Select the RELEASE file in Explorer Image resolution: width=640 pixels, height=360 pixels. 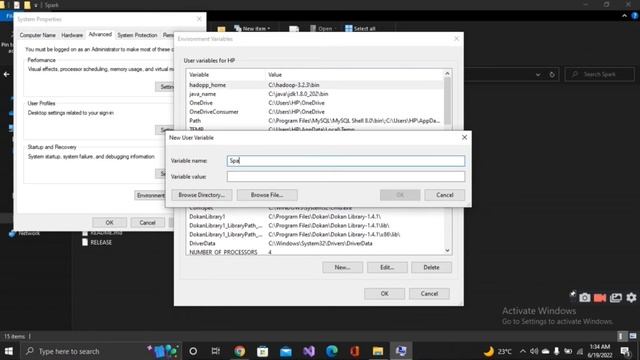click(97, 242)
